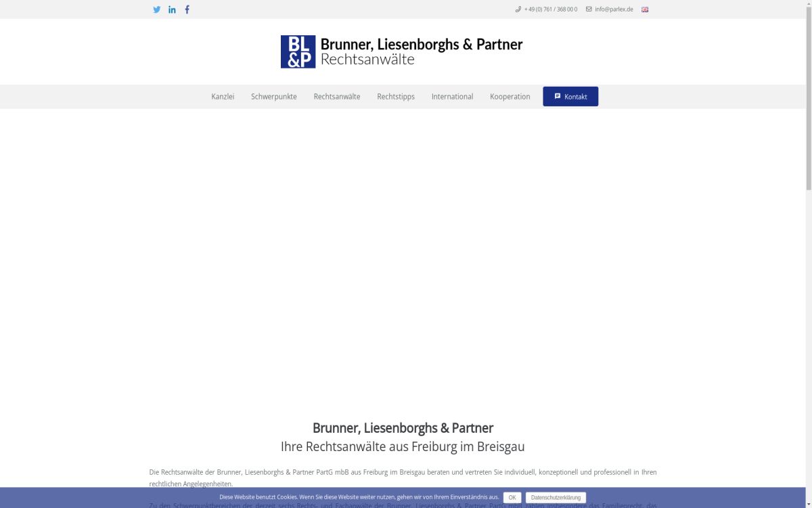Open the Twitter profile icon
Screen dimensions: 812x508
click(x=156, y=9)
